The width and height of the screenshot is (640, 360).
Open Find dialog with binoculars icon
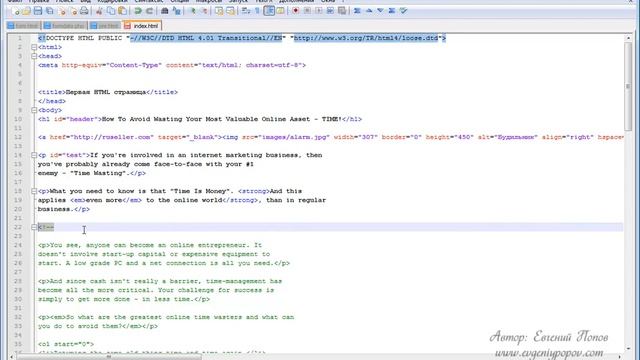click(x=164, y=11)
